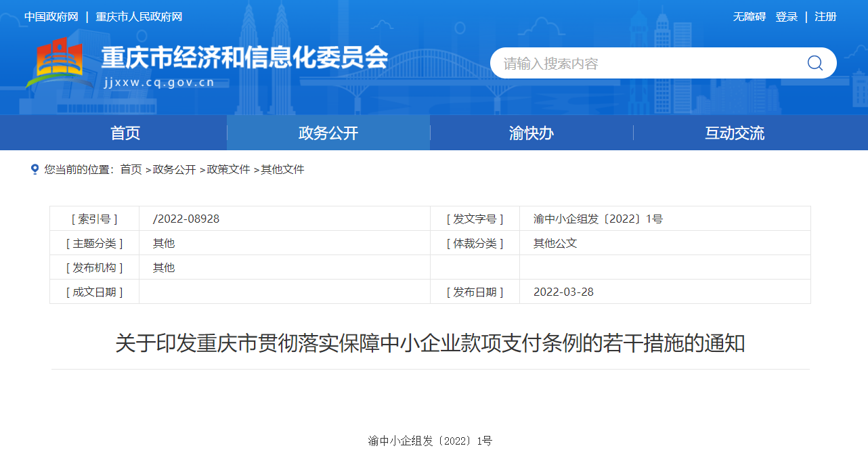This screenshot has height=465, width=868.
Task: Click the magnifier search icon
Action: click(x=815, y=63)
